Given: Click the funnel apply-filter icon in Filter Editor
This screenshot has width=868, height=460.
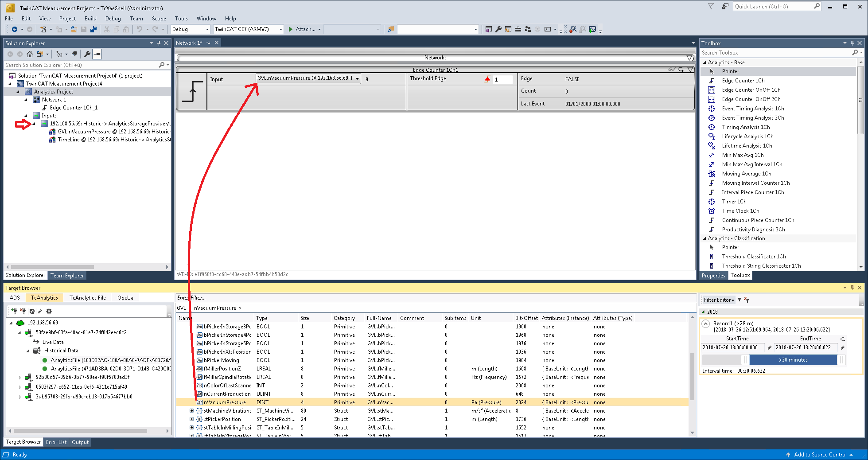Looking at the screenshot, I should point(740,300).
